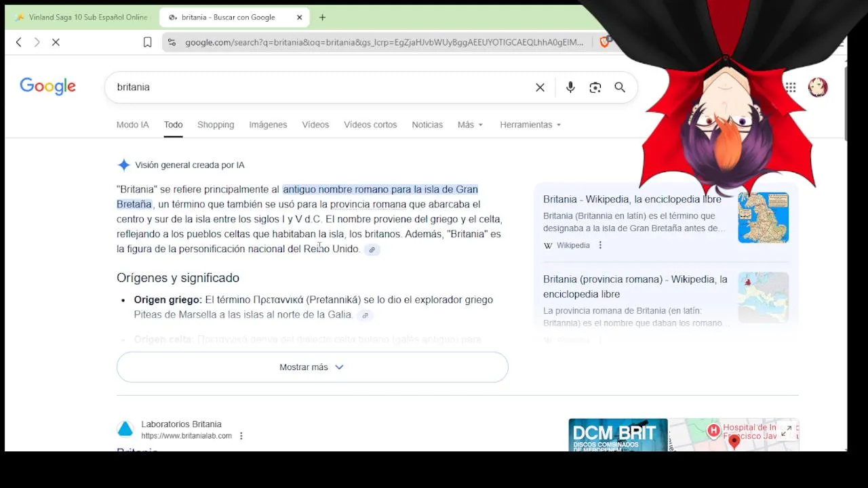Click the Orígenes y significado heading
Viewport: 868px width, 488px height.
pyautogui.click(x=178, y=278)
